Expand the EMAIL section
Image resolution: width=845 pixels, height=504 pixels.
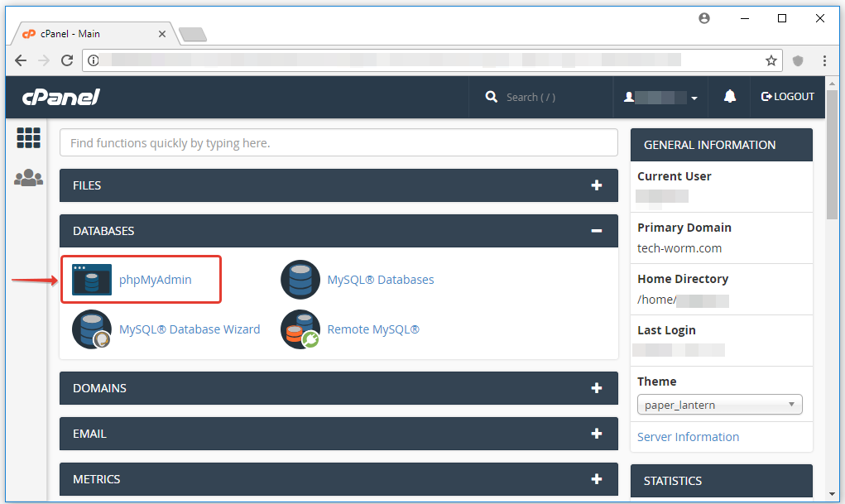point(596,434)
